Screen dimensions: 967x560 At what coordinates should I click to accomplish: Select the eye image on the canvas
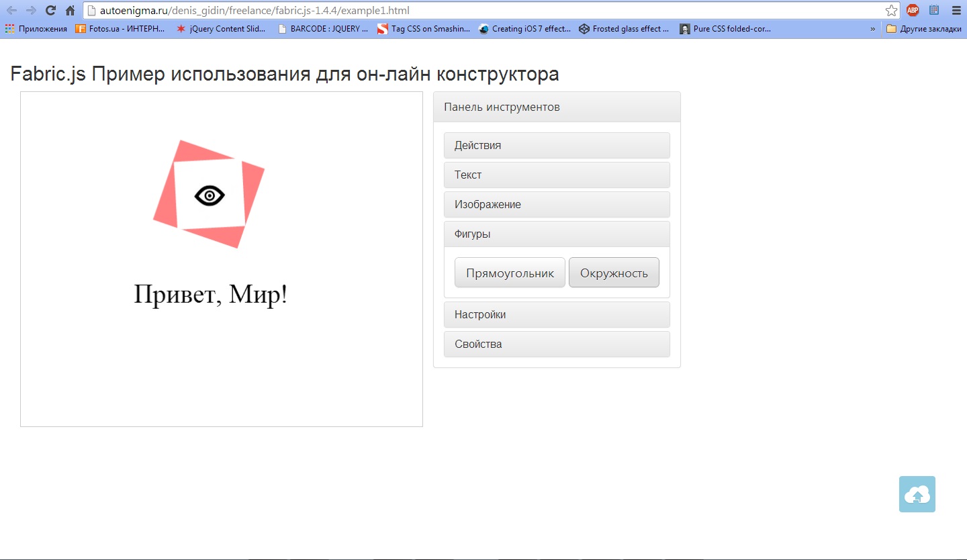point(210,195)
